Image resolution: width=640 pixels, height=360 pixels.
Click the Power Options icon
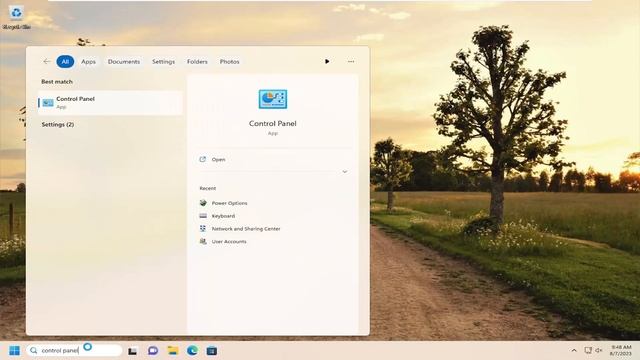tap(203, 203)
